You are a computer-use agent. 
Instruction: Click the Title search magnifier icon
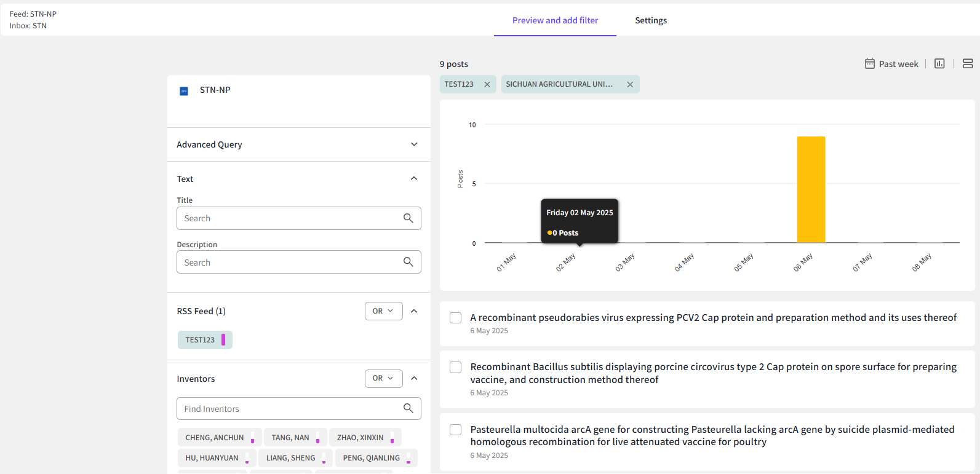click(408, 218)
